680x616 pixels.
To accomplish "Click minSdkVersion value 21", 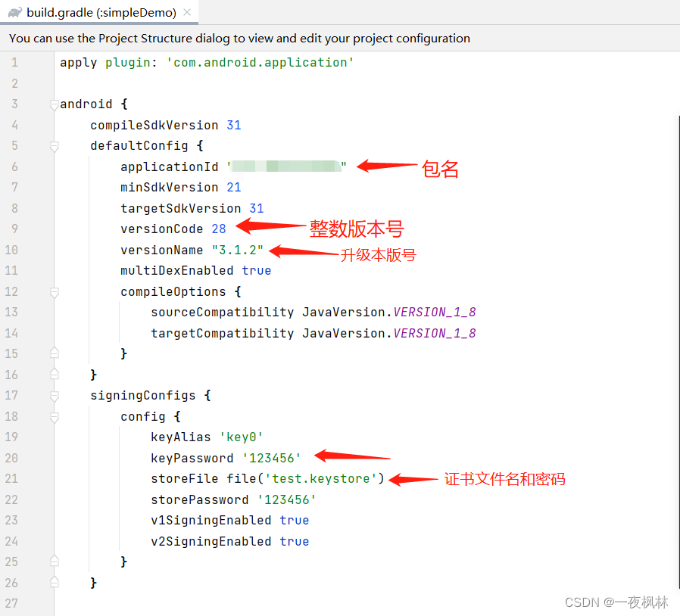I will point(234,187).
